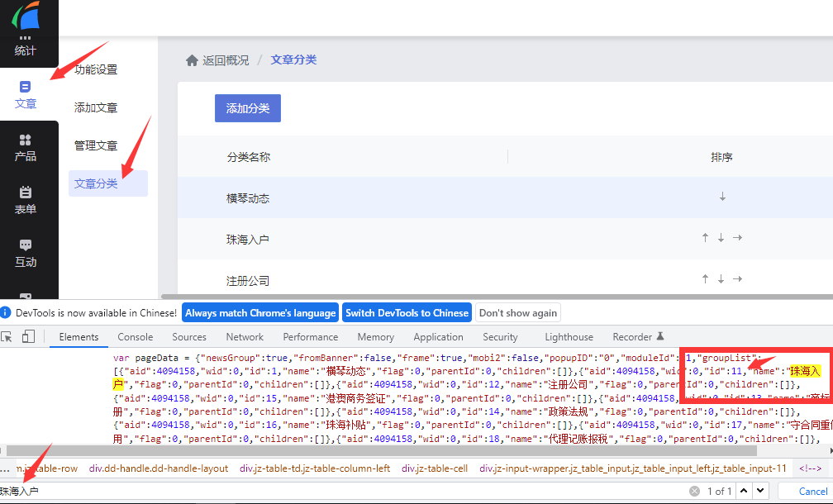Screen dimensions: 833x504
Task: Indent 珠海入户 using the right arrow
Action: pyautogui.click(x=737, y=238)
